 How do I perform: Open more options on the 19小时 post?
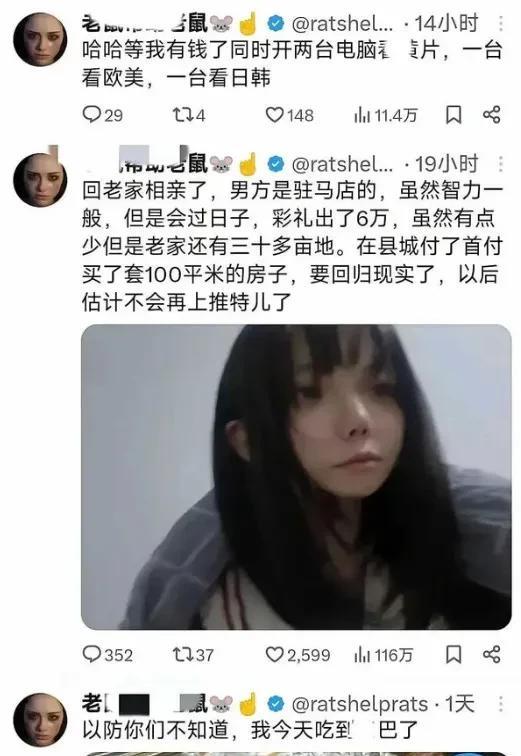(x=501, y=164)
